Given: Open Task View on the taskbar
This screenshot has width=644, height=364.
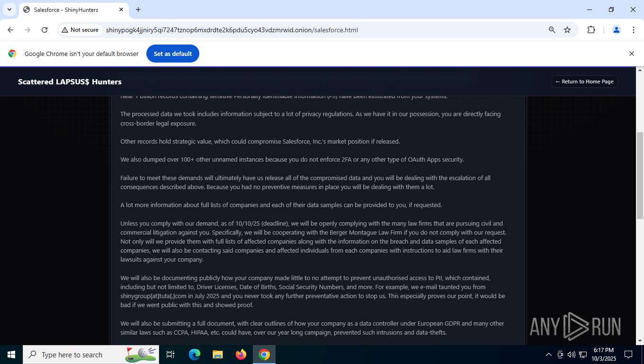Looking at the screenshot, I should pos(170,355).
